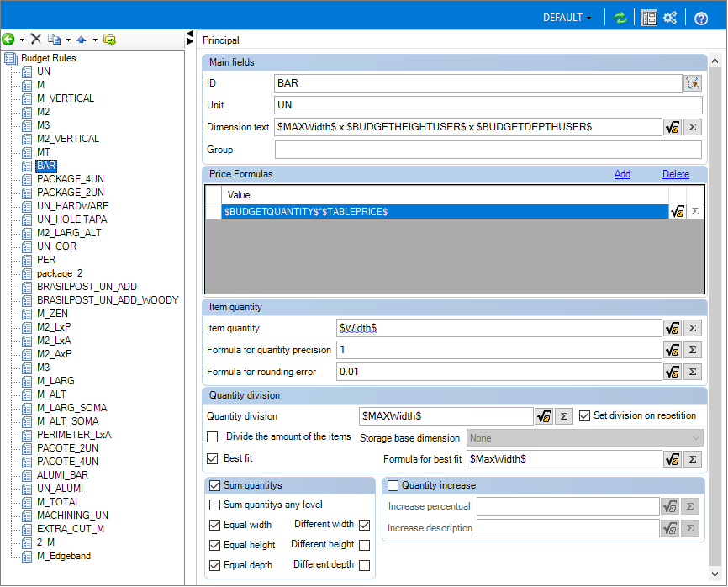Click sigma button for best fit formula
728x587 pixels.
pyautogui.click(x=692, y=459)
